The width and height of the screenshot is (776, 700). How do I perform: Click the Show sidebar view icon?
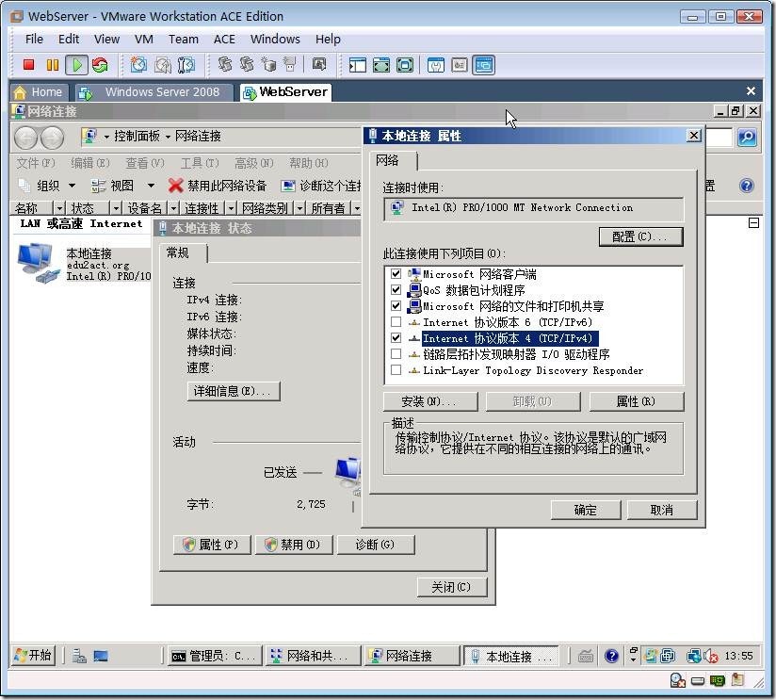click(x=357, y=65)
